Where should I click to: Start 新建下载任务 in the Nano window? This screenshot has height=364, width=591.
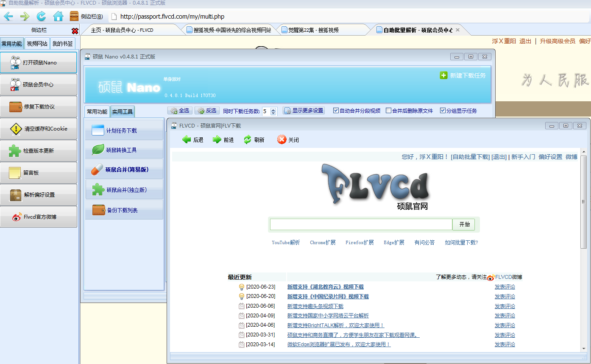click(x=463, y=75)
